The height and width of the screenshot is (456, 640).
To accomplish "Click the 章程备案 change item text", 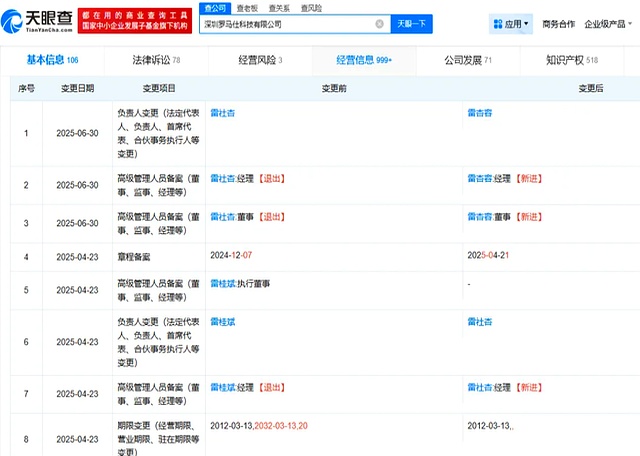I will click(134, 257).
